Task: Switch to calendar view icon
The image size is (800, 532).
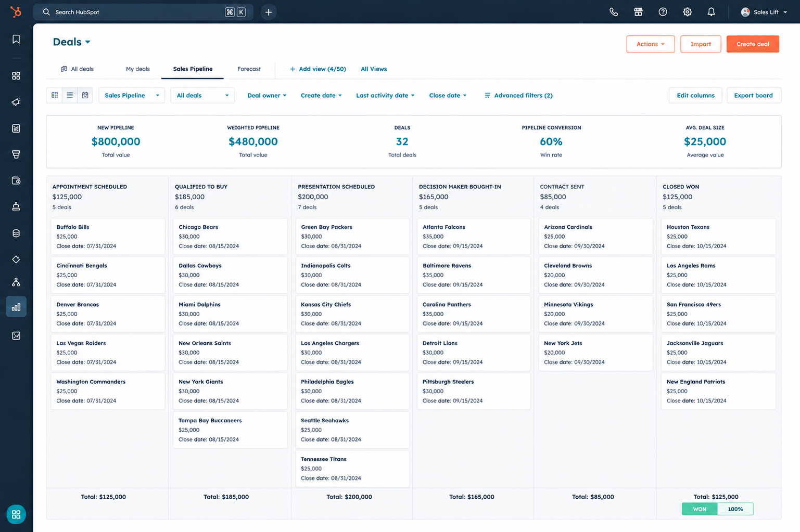Action: point(85,95)
